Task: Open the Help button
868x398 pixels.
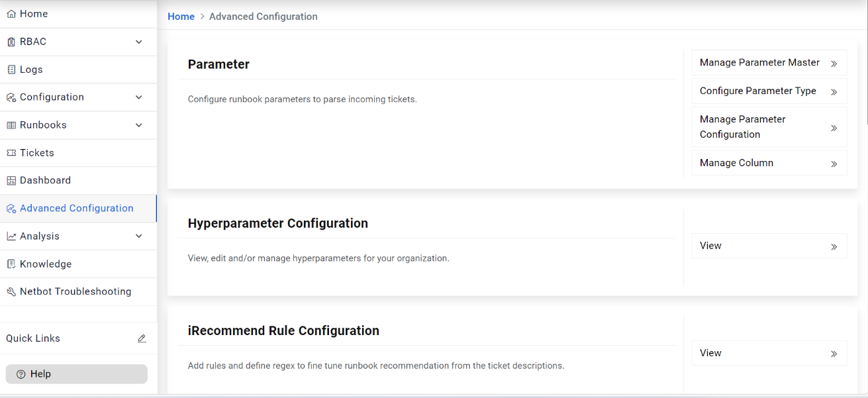Action: coord(76,374)
